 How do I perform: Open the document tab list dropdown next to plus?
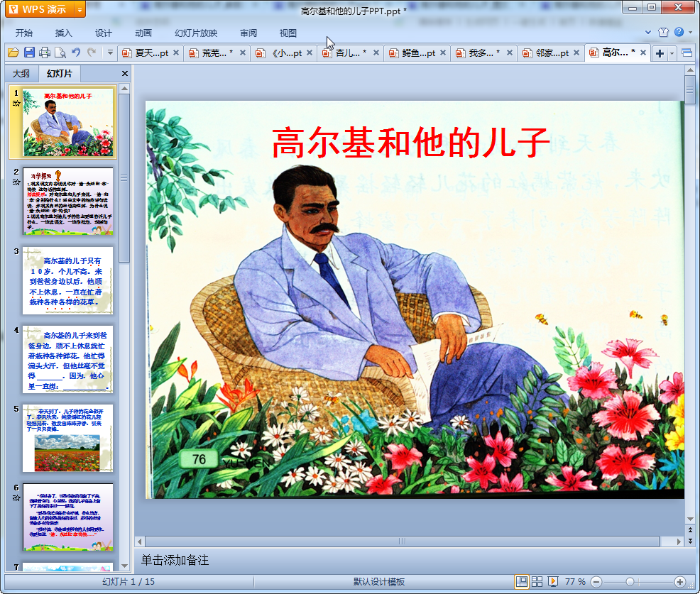[x=672, y=53]
